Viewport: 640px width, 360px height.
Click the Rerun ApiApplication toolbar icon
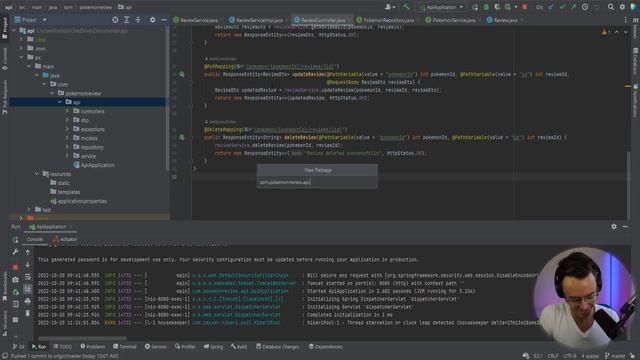pos(475,7)
